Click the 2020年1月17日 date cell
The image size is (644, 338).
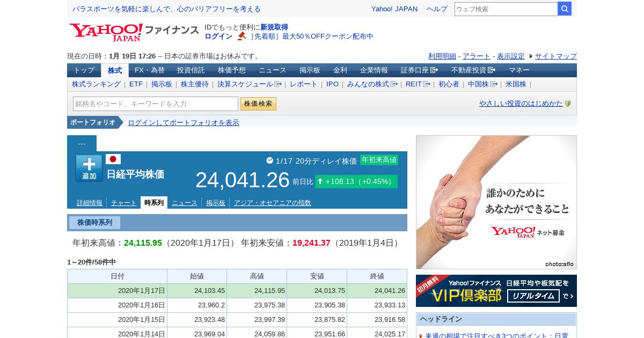(117, 291)
